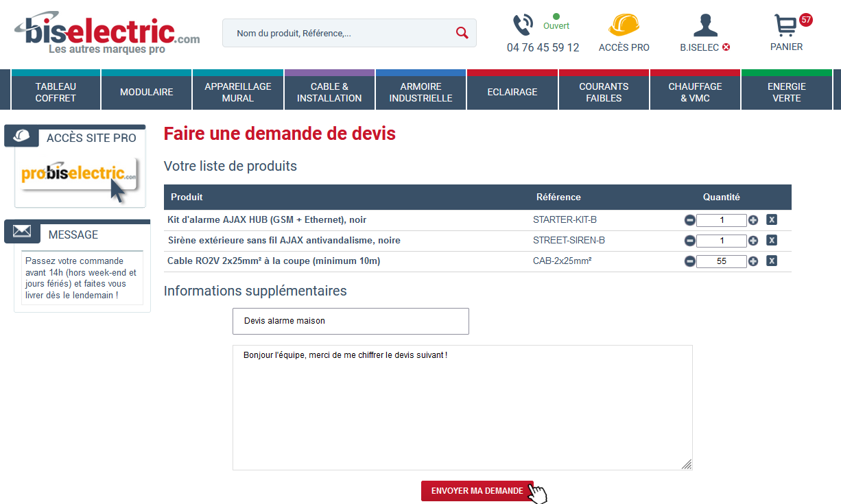Image resolution: width=841 pixels, height=504 pixels.
Task: Open the shopping cart icon
Action: [x=785, y=26]
